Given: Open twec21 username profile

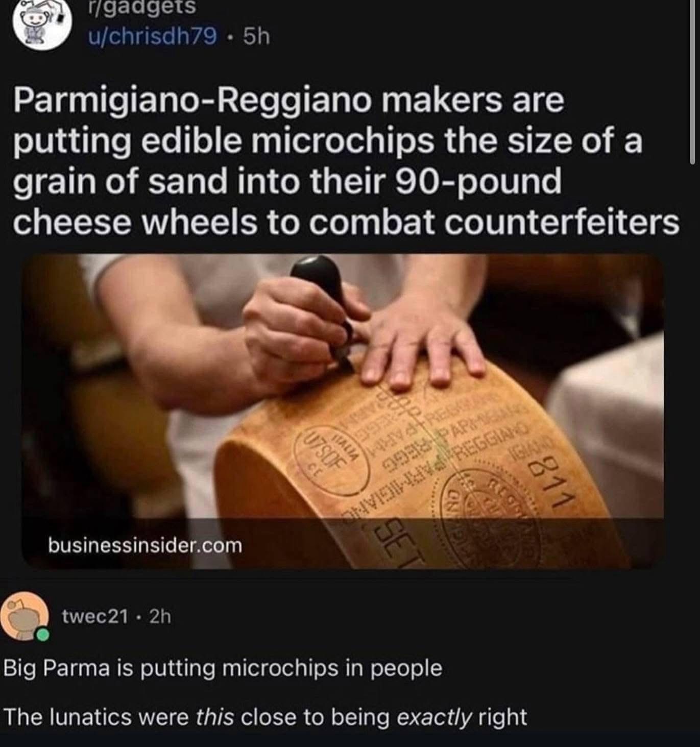Looking at the screenshot, I should 95,617.
